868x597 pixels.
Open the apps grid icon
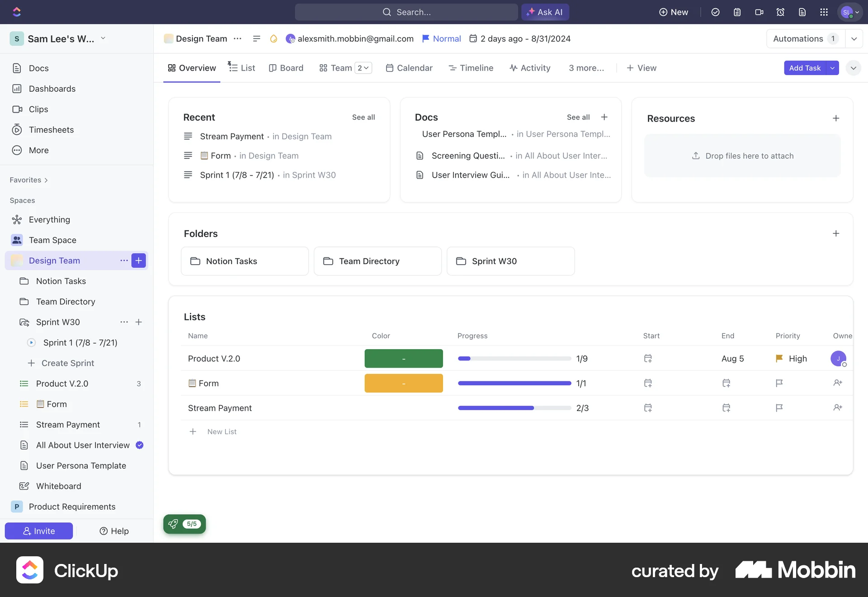[x=824, y=12]
